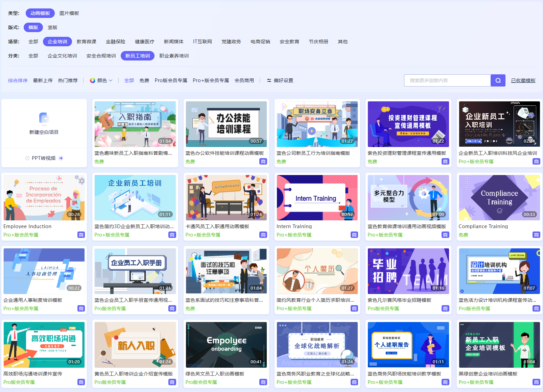Click the 商 commercial badge on 卡通风员工入职通用动画模板

coord(263,235)
